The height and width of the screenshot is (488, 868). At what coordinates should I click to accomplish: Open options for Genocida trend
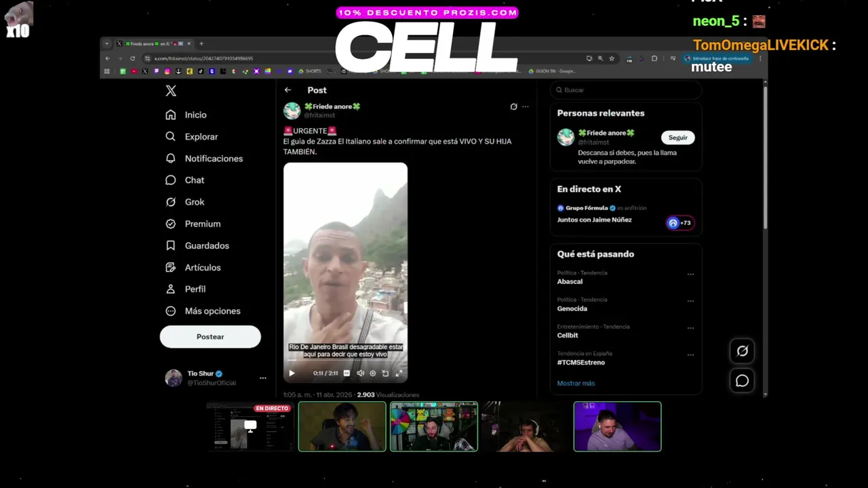pos(690,301)
